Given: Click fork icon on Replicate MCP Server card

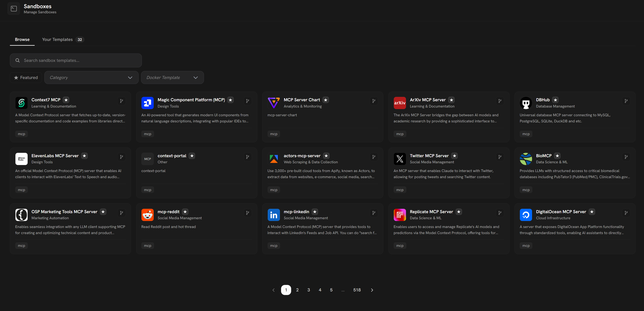Looking at the screenshot, I should coord(500,213).
